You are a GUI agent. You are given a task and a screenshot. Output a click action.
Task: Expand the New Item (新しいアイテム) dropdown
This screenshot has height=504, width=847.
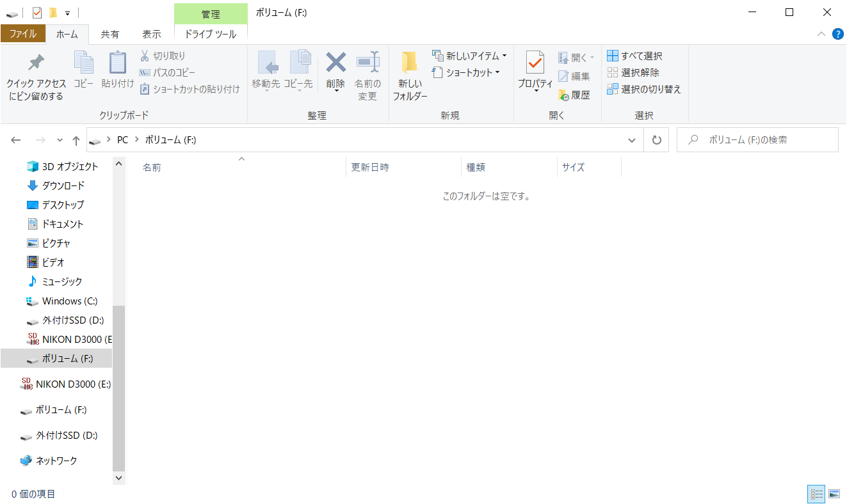[470, 56]
